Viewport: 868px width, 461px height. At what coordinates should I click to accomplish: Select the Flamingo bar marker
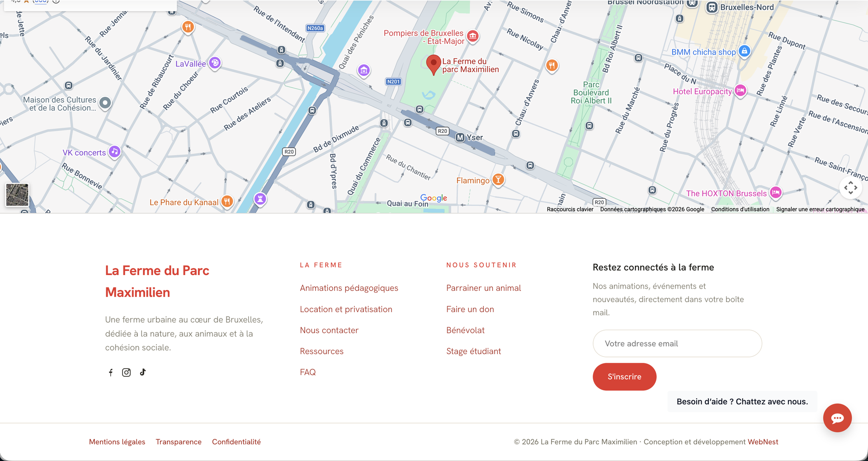[498, 180]
